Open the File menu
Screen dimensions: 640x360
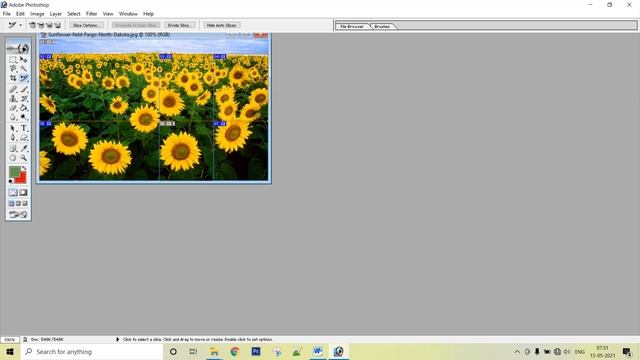[x=7, y=14]
